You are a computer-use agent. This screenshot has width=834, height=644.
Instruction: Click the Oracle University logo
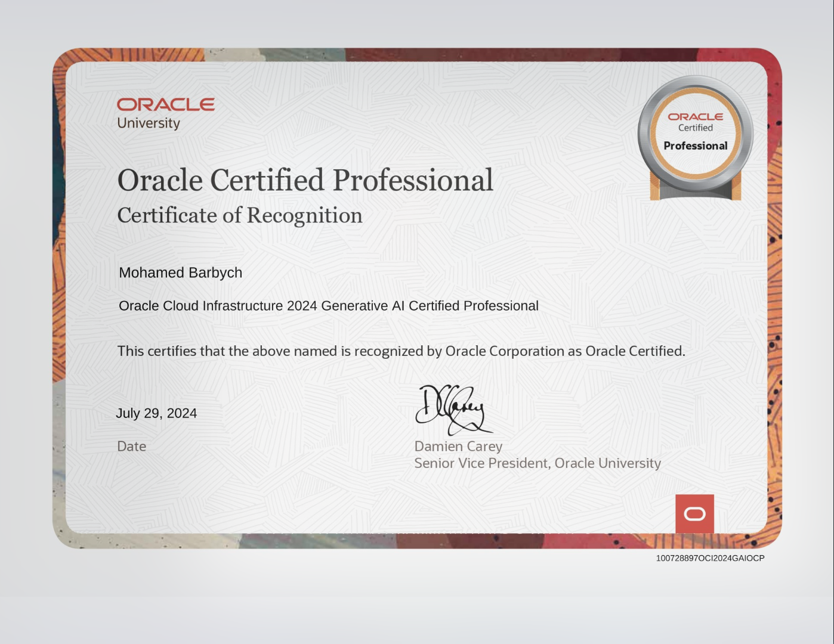(166, 114)
